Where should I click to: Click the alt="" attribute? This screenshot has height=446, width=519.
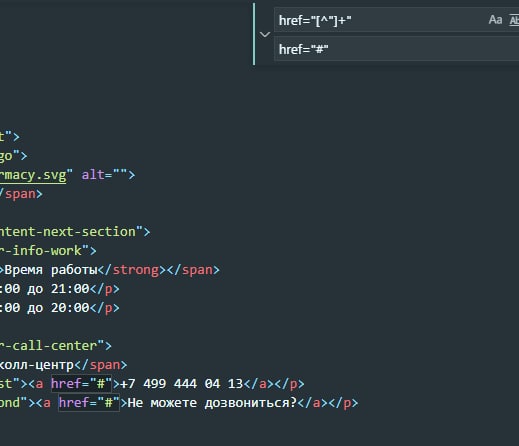(x=105, y=175)
